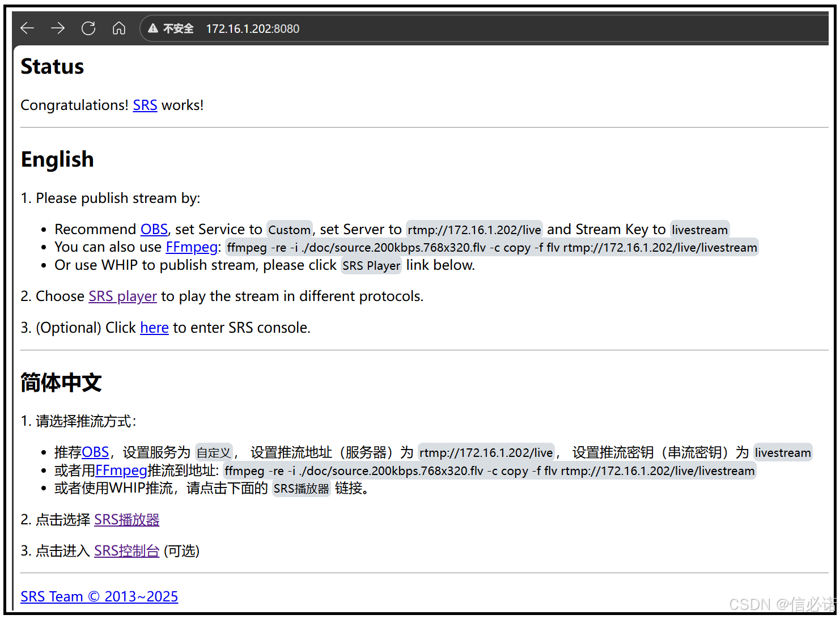Screen dimensions: 840x619
Task: Click the '自定义' code label
Action: coord(214,453)
